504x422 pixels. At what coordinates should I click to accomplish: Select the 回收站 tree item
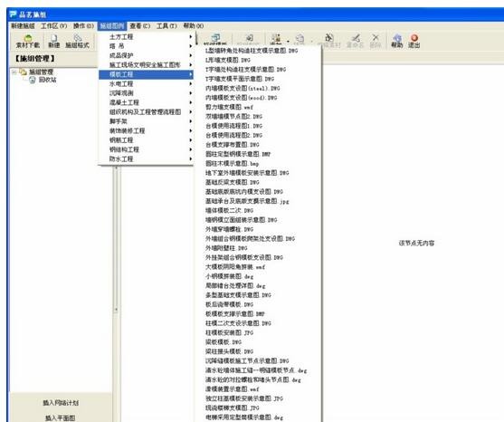coord(48,80)
